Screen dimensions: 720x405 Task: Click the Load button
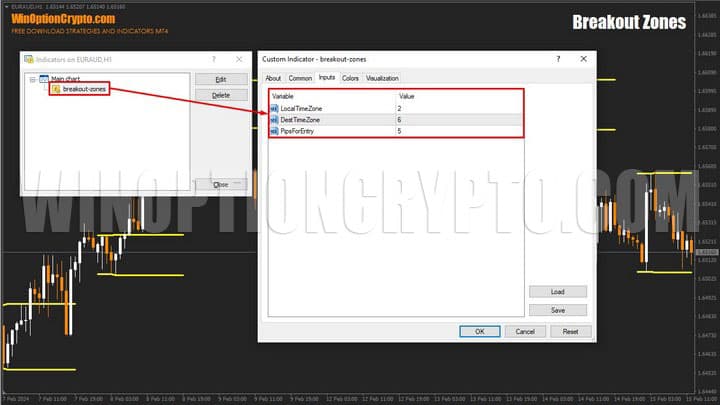coord(557,292)
